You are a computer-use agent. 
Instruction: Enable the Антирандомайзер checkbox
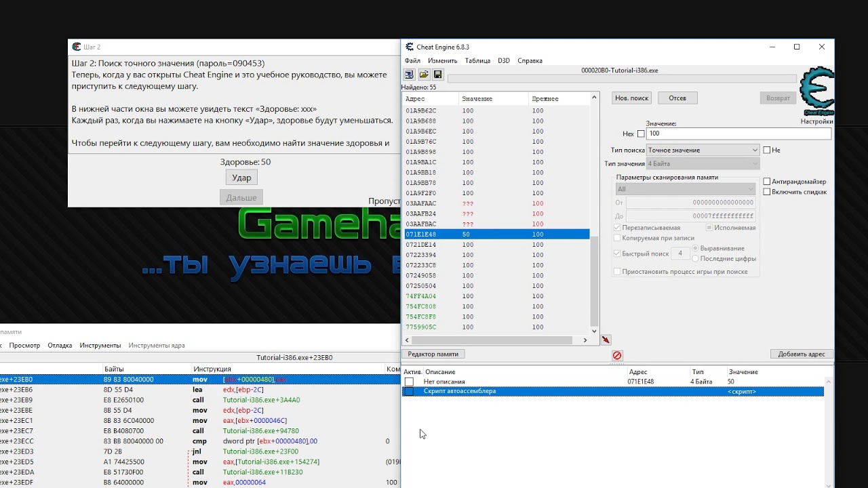coord(767,182)
